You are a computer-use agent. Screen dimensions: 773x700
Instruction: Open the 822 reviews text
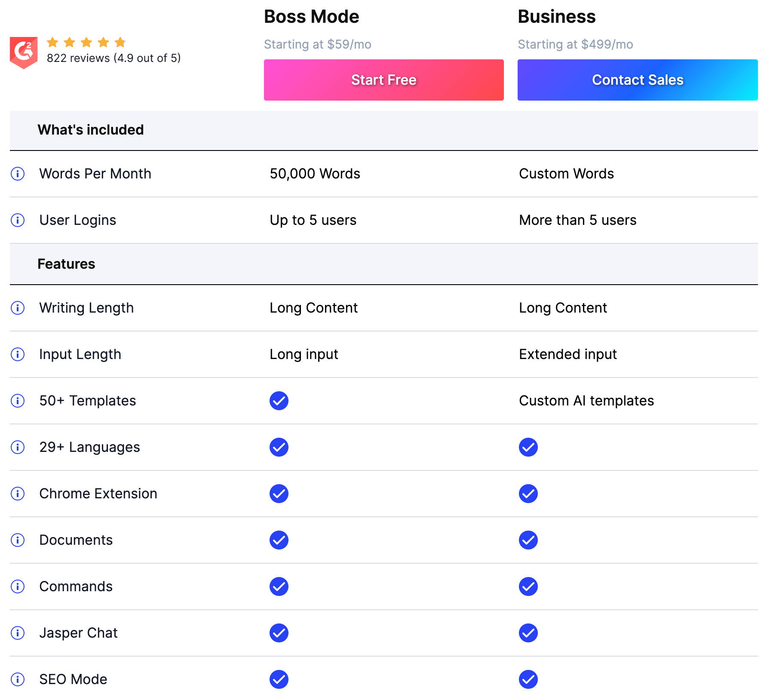point(113,58)
